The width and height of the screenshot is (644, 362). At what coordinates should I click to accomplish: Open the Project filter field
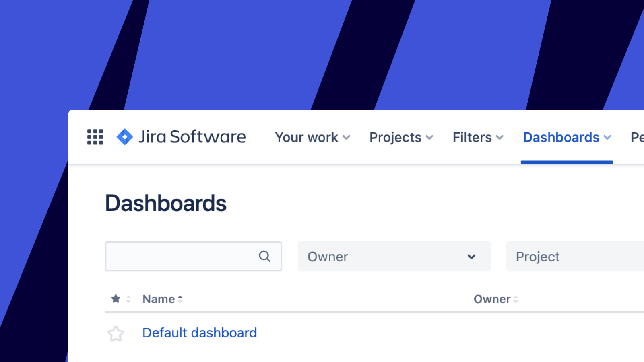coord(574,256)
